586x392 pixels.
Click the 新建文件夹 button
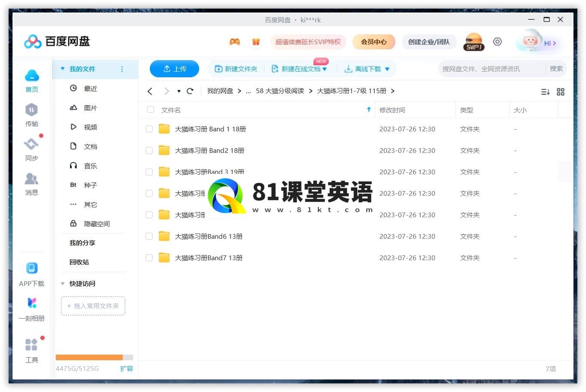coord(236,69)
